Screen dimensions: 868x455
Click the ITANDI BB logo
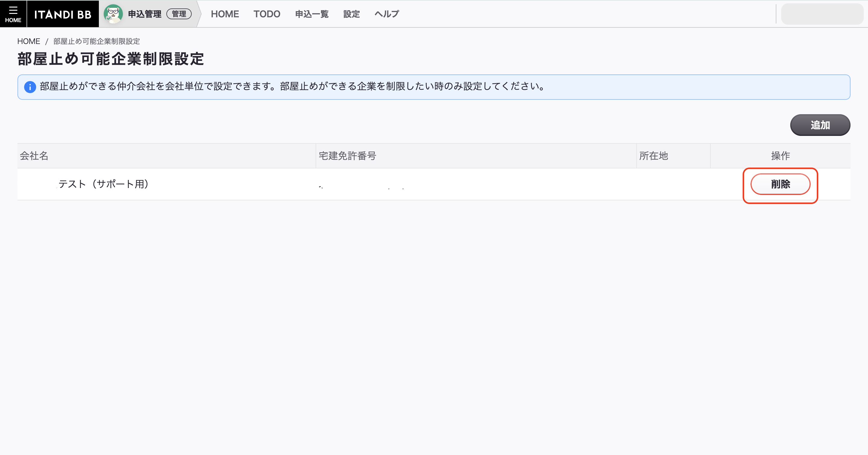(x=63, y=14)
